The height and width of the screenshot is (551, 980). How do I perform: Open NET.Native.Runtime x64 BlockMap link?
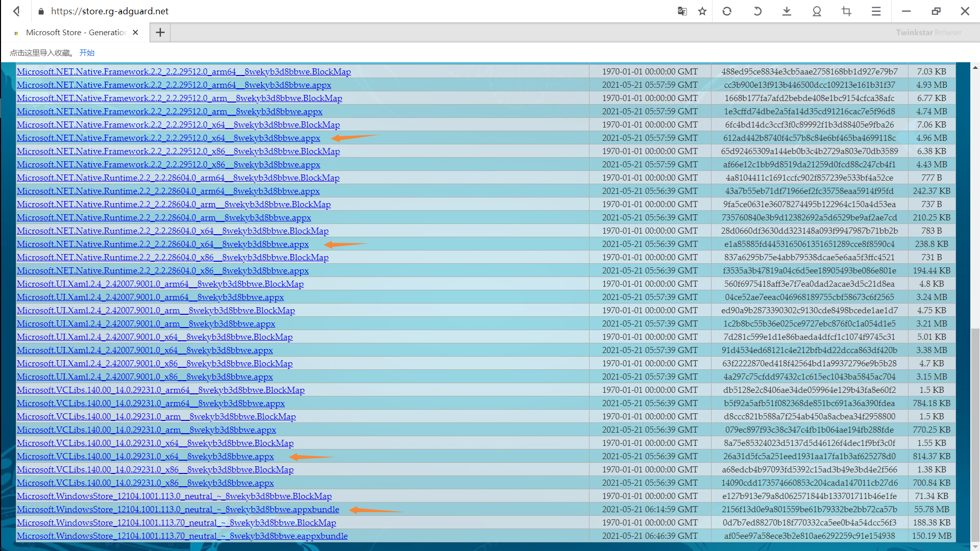point(173,231)
